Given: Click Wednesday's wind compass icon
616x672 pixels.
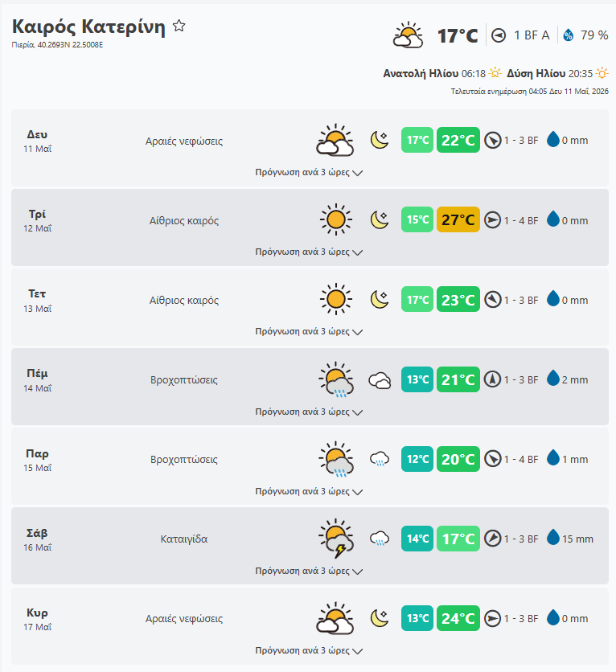Looking at the screenshot, I should pos(492,300).
